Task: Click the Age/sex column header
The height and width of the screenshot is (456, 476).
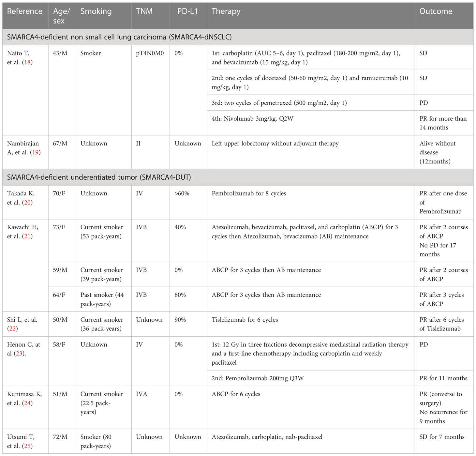Action: click(x=62, y=16)
